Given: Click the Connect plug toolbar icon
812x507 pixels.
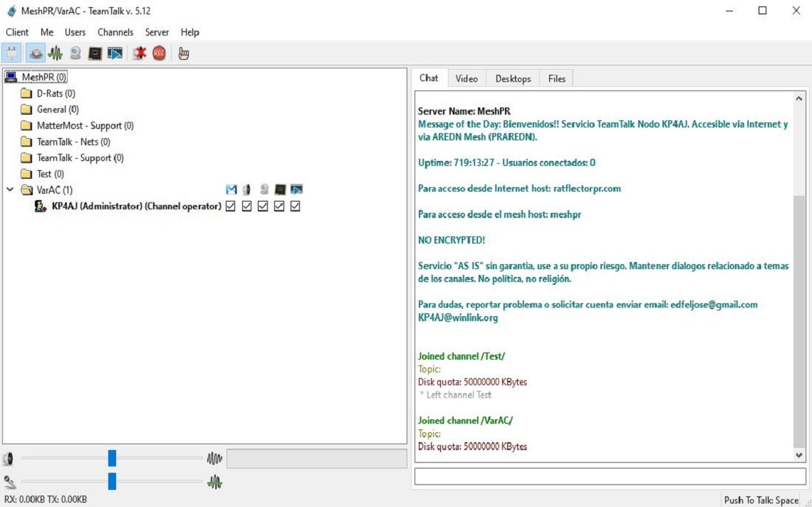Looking at the screenshot, I should click(11, 53).
